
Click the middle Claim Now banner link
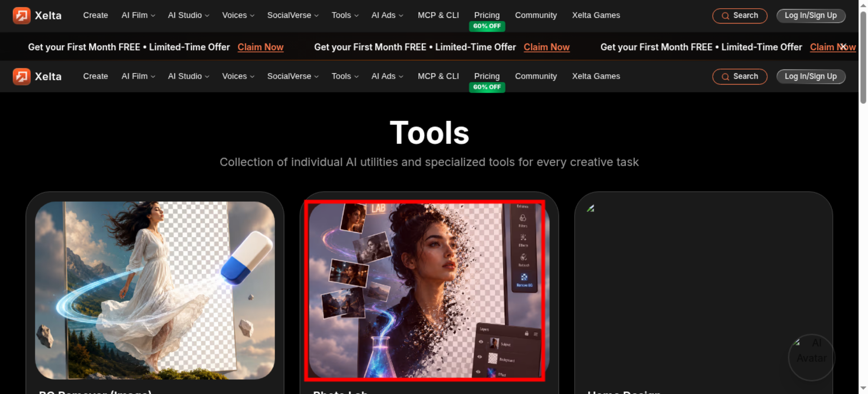coord(546,47)
